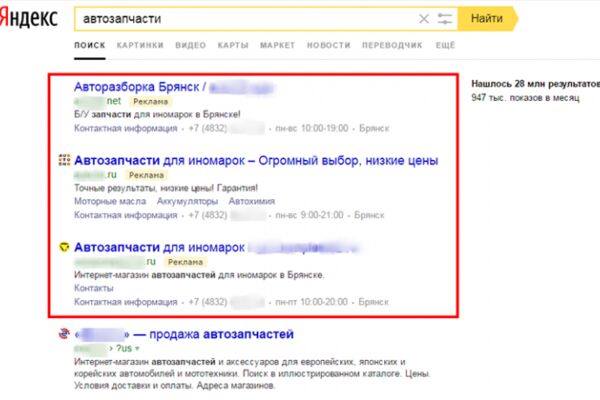The width and height of the screenshot is (600, 400).
Task: Click the hours text пн-вс 9:00-21:00
Action: [x=309, y=215]
